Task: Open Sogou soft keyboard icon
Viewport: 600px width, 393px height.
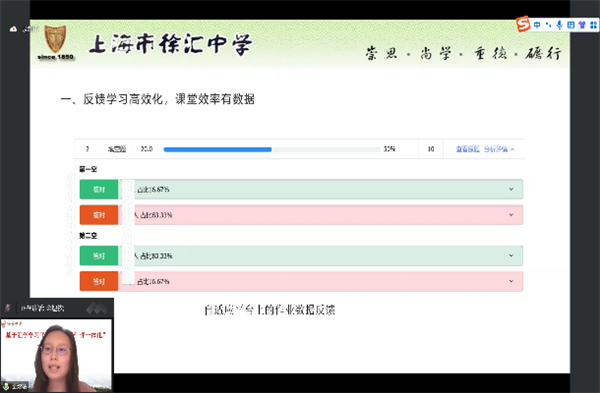Action: point(571,25)
